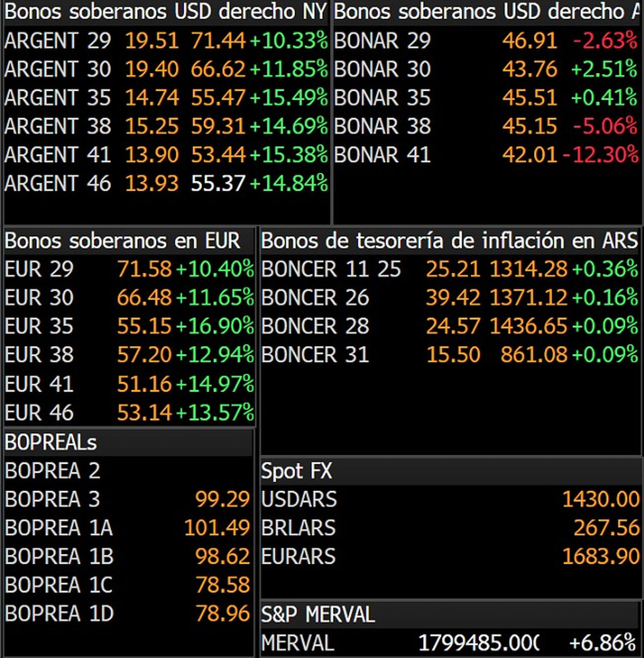Image resolution: width=644 pixels, height=658 pixels.
Task: Open the USDARS spot rate
Action: (x=299, y=499)
